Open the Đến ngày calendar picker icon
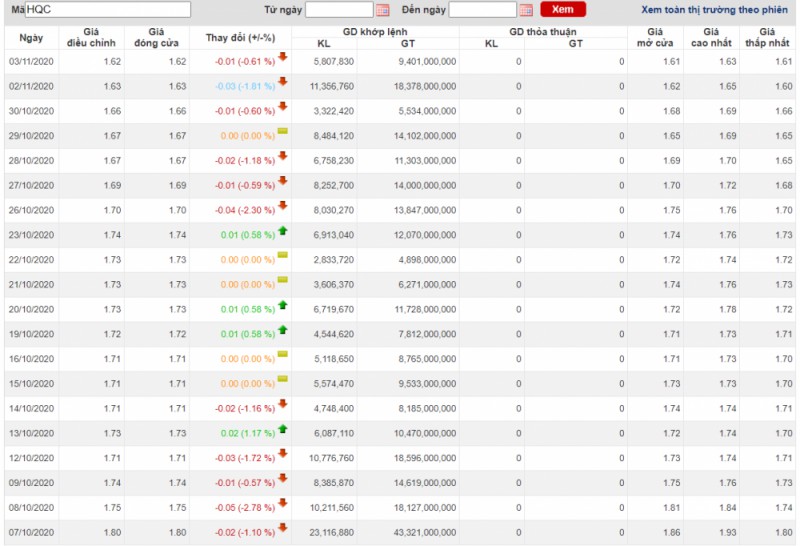Image resolution: width=800 pixels, height=546 pixels. point(526,10)
